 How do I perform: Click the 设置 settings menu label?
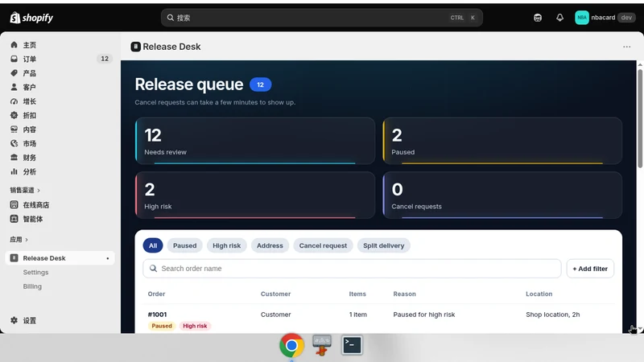point(30,320)
